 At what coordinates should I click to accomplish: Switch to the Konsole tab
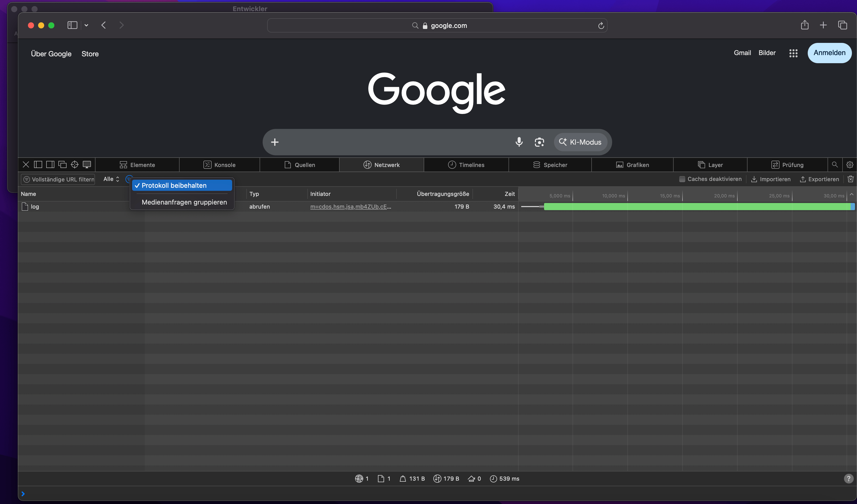pos(220,165)
